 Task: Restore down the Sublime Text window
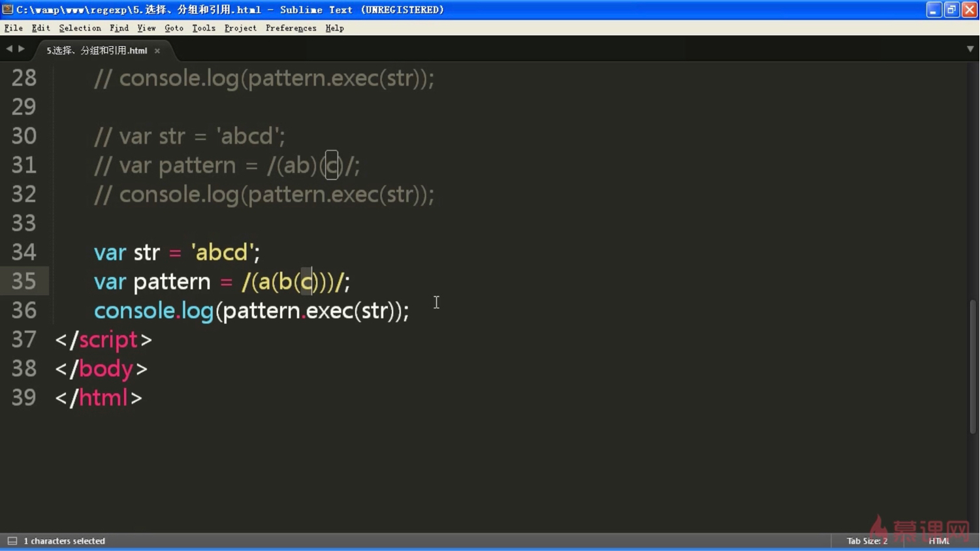click(x=951, y=9)
